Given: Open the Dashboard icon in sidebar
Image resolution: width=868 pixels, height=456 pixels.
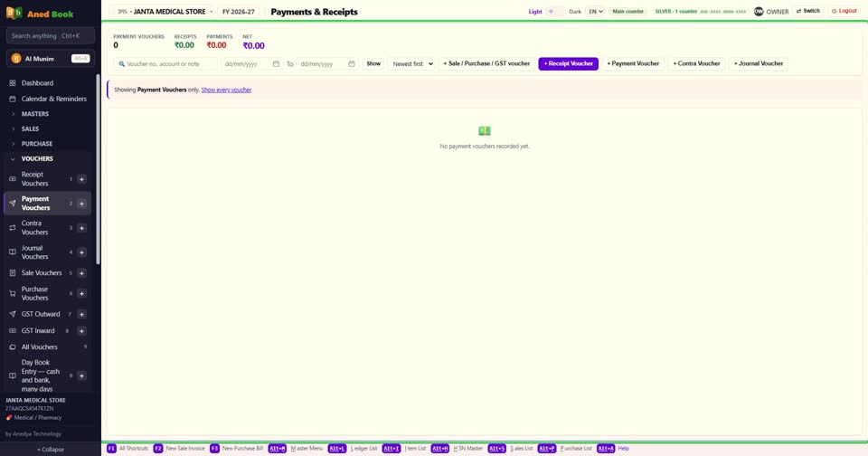Looking at the screenshot, I should tap(12, 83).
